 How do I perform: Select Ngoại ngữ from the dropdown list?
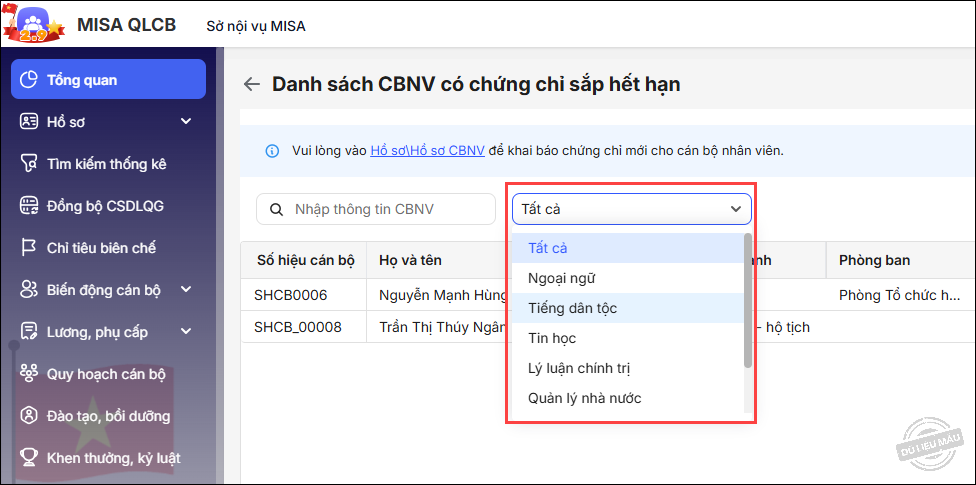560,278
